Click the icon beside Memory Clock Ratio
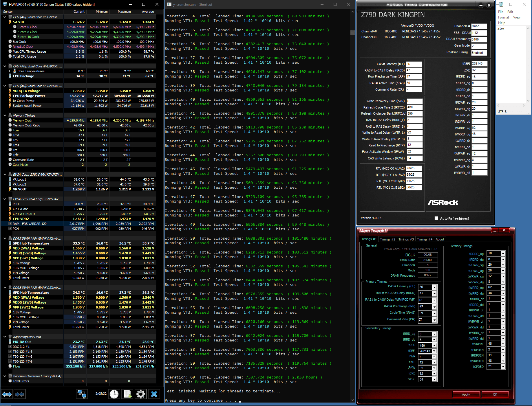The width and height of the screenshot is (532, 406). click(10, 125)
